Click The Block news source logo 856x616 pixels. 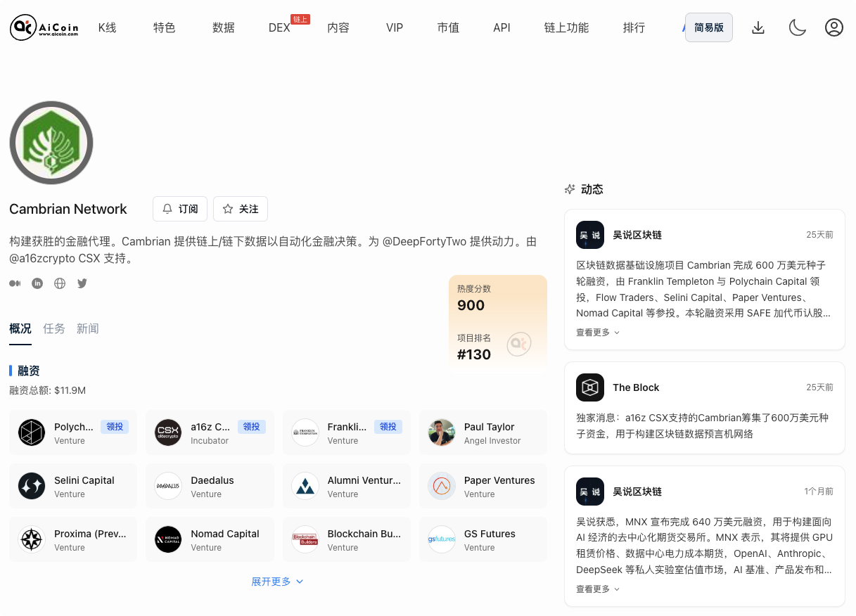pyautogui.click(x=590, y=387)
